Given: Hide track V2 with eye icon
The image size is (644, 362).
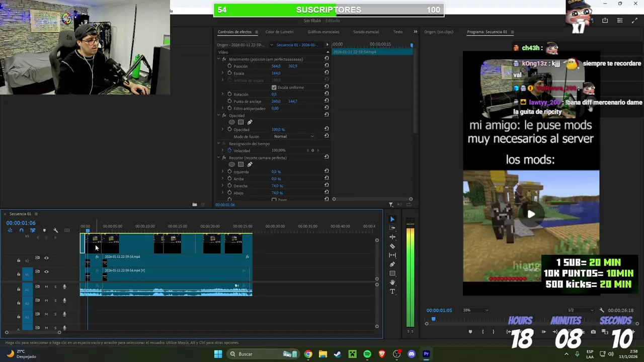Looking at the screenshot, I should coord(46,258).
